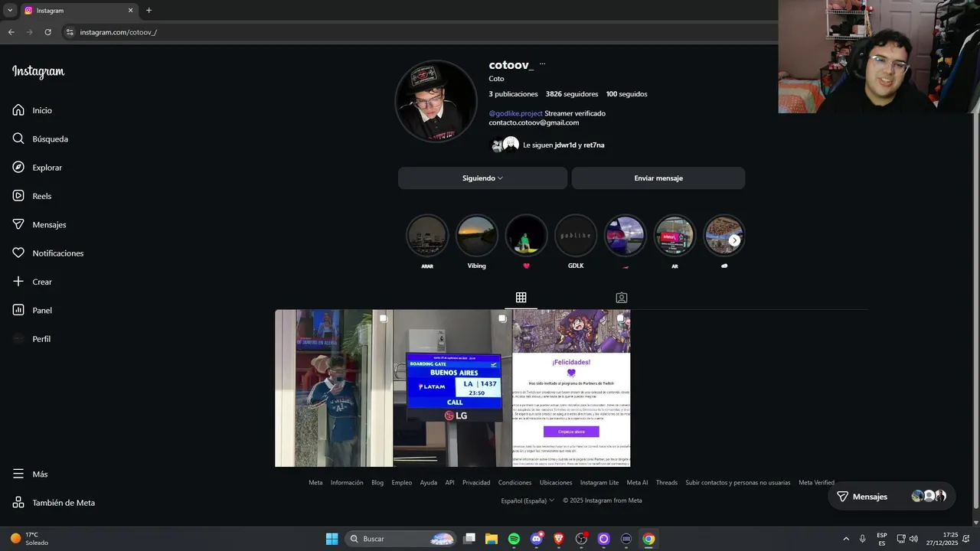Image resolution: width=980 pixels, height=551 pixels.
Task: Open También de Meta menu
Action: point(54,503)
